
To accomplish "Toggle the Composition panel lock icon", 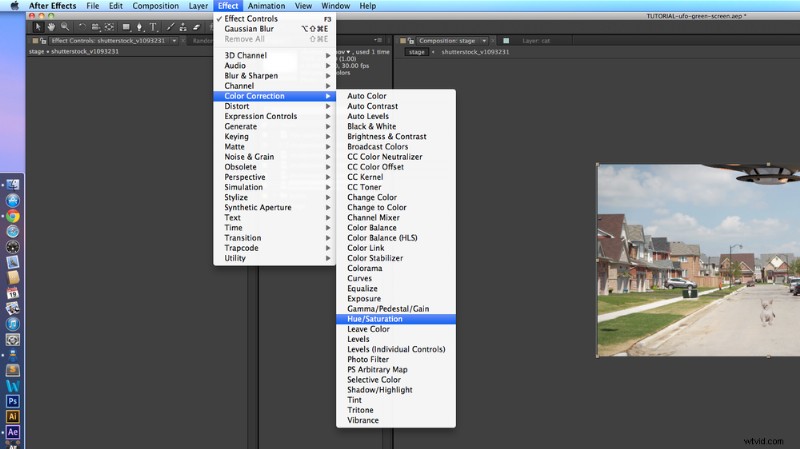I will 411,41.
